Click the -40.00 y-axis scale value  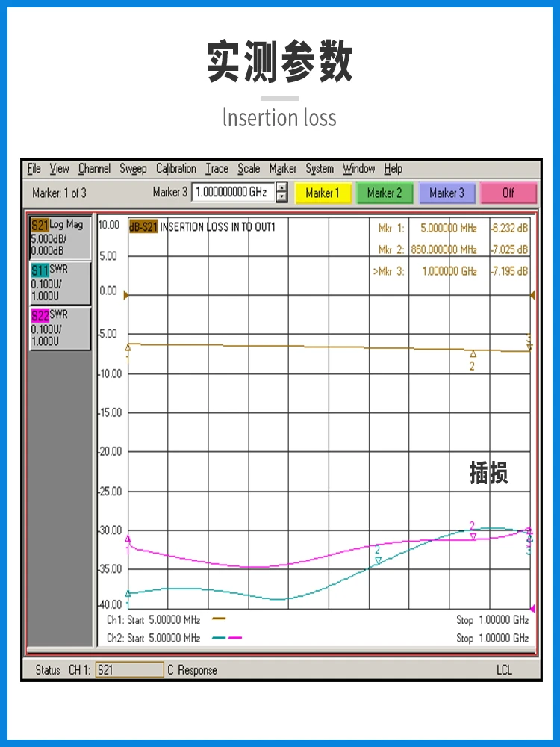coord(110,604)
